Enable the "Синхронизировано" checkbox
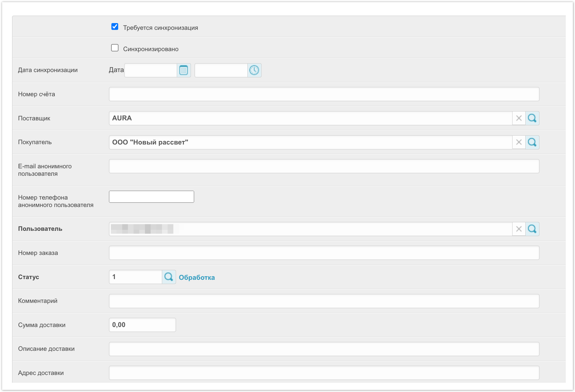 click(x=115, y=48)
